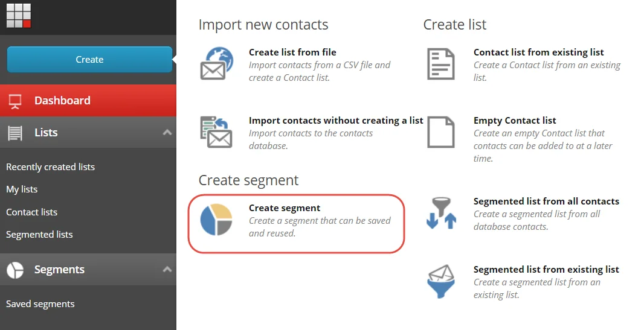Collapse the Segments section chevron

167,269
